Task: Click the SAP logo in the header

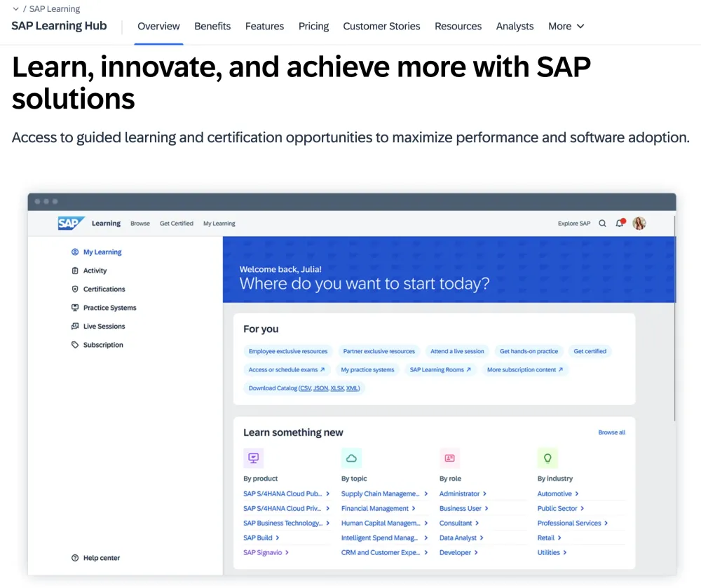Action: point(71,224)
